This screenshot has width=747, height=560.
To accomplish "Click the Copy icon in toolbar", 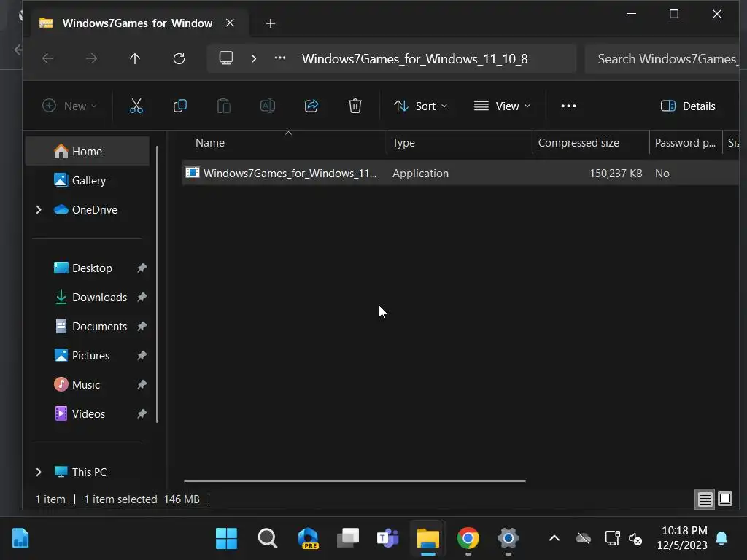I will point(180,106).
